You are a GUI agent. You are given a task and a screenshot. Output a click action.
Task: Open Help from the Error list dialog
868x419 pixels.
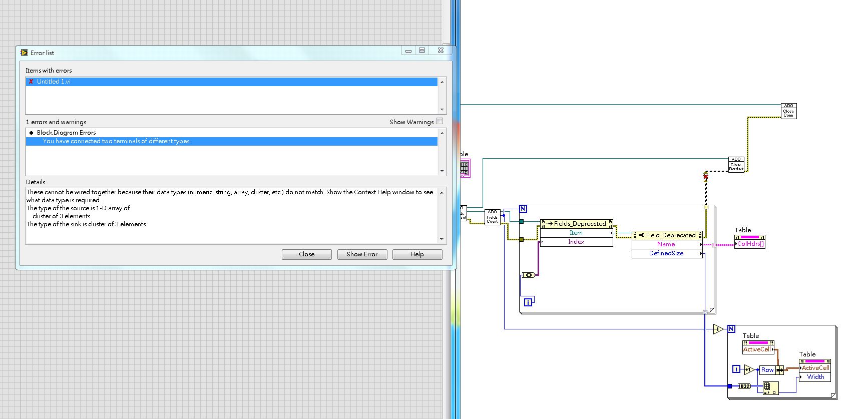[417, 254]
